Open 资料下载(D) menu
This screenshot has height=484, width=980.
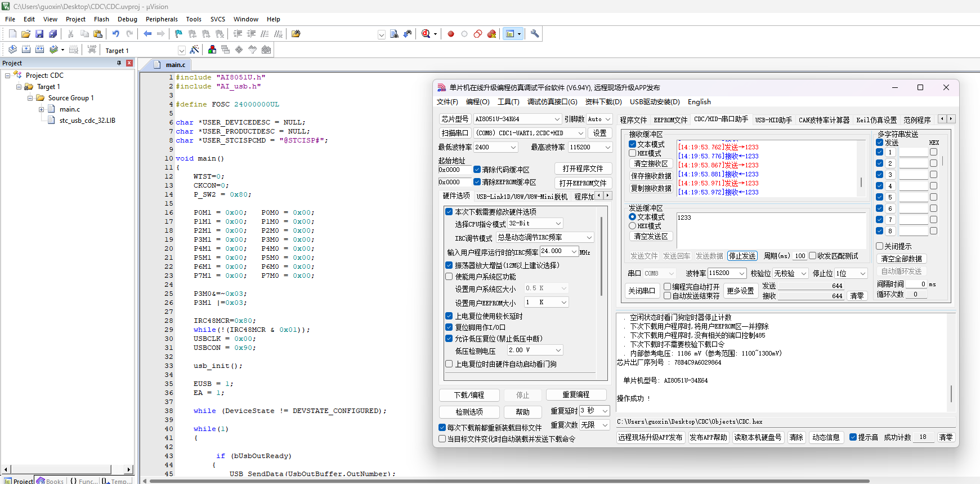(x=603, y=102)
